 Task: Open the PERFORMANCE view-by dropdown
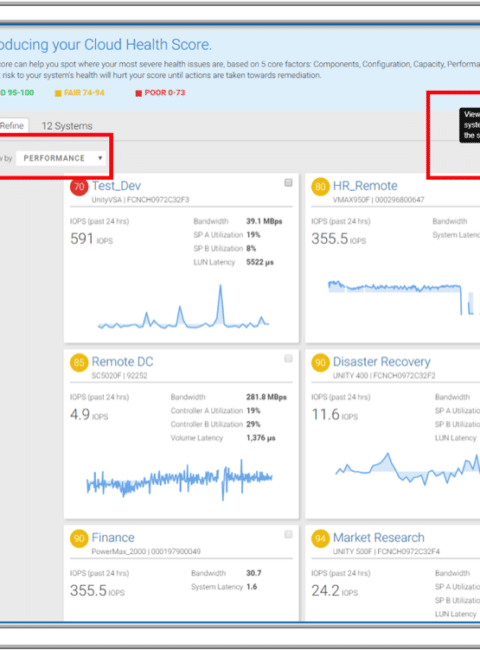click(61, 158)
